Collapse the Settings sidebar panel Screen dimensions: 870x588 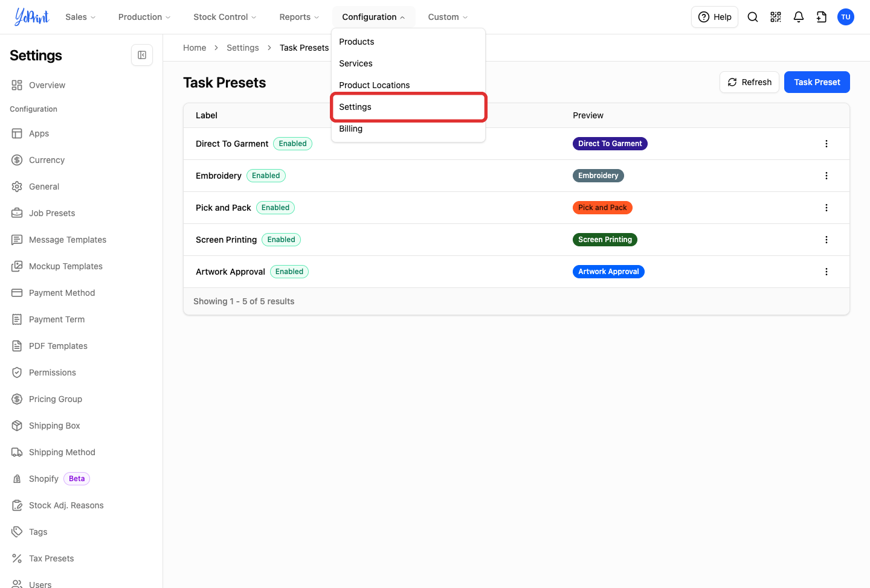pyautogui.click(x=142, y=55)
